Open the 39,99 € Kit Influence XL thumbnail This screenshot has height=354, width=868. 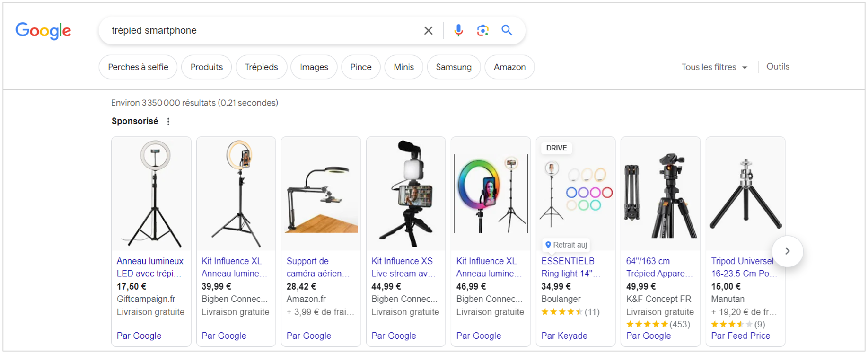236,194
